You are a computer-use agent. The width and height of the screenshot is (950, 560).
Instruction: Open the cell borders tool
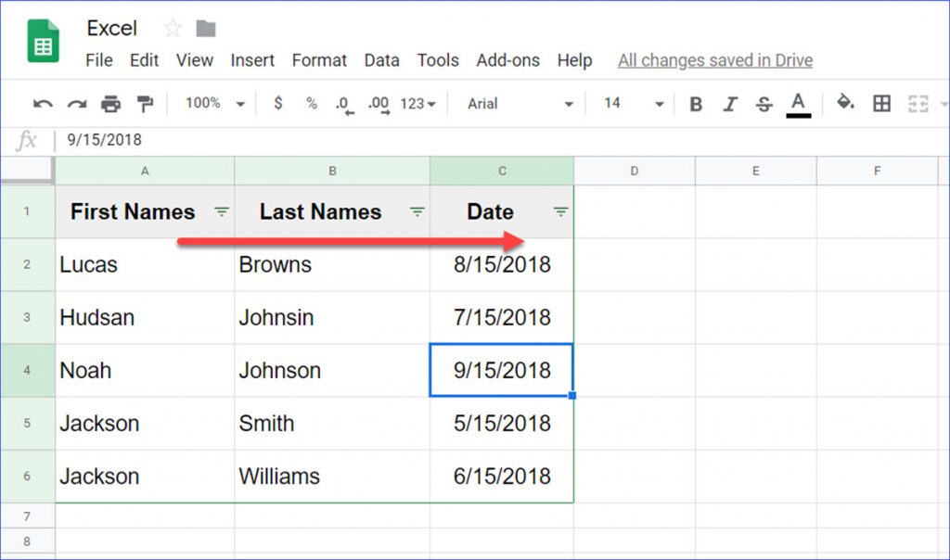point(881,104)
